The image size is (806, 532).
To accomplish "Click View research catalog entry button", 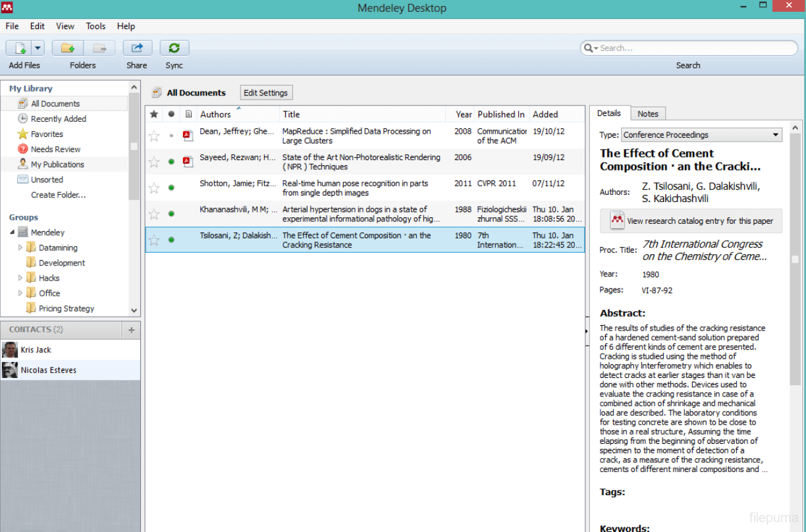I will (x=691, y=221).
